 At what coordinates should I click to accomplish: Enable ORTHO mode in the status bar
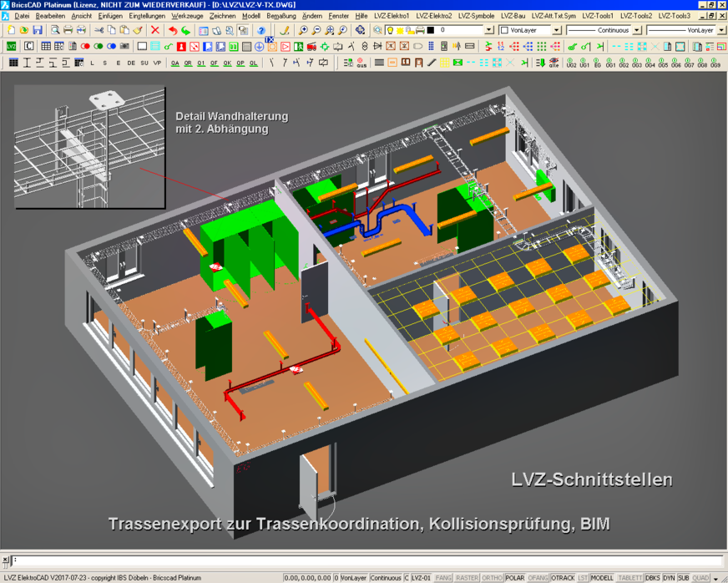[490, 577]
